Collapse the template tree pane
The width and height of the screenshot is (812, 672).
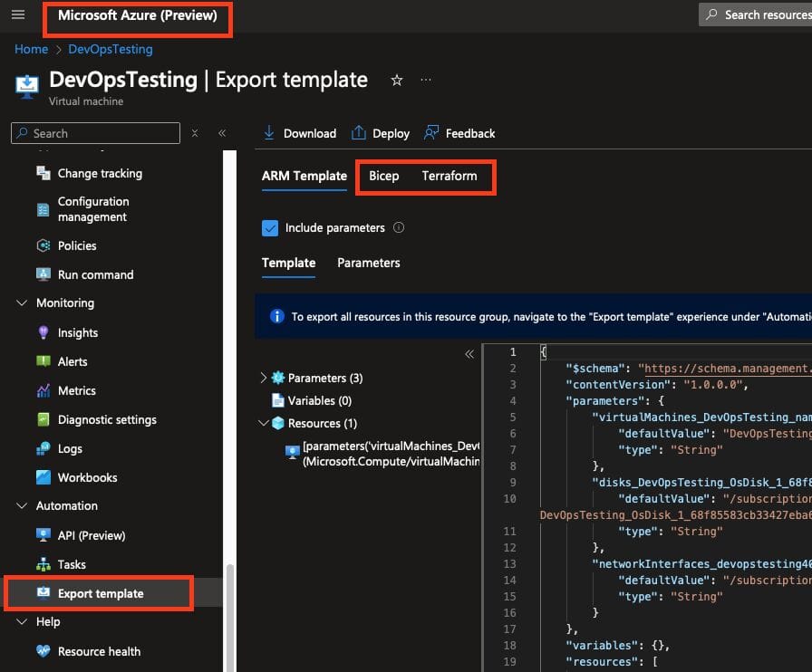click(x=469, y=354)
